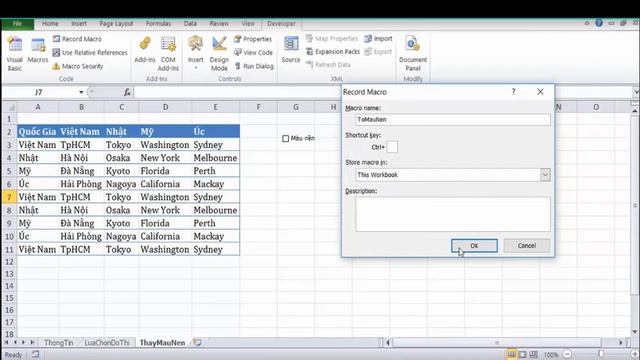
Task: Import XML data
Action: coord(378,38)
